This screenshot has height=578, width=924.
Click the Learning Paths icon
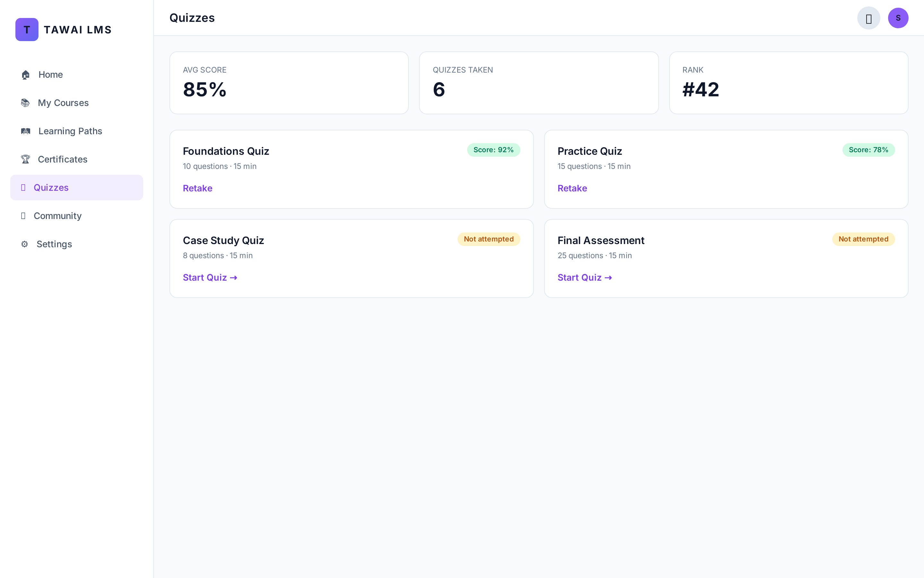[x=26, y=131]
